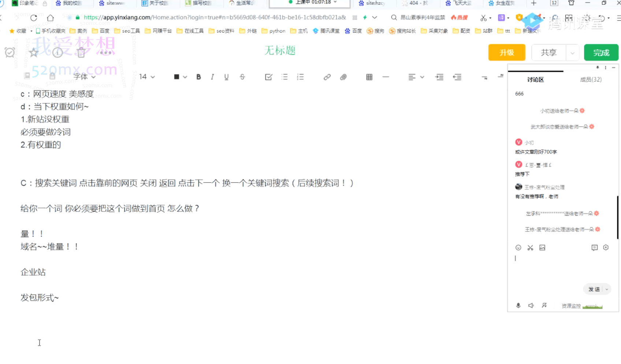Toggle italic text formatting
The image size is (621, 364).
click(212, 77)
